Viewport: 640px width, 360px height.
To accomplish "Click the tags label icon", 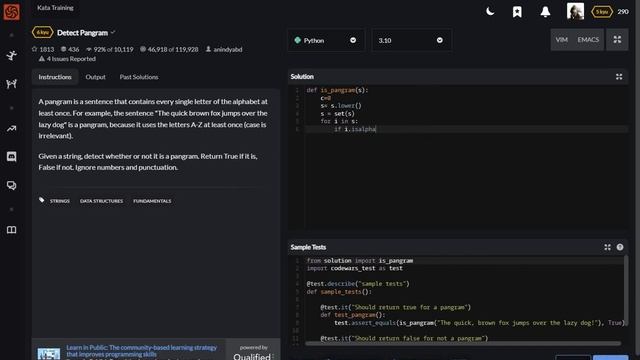I will click(42, 200).
